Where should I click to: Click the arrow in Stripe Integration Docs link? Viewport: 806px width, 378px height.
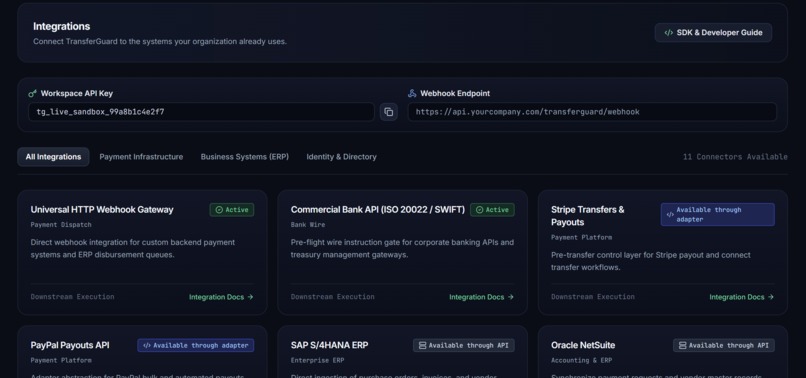coord(771,297)
